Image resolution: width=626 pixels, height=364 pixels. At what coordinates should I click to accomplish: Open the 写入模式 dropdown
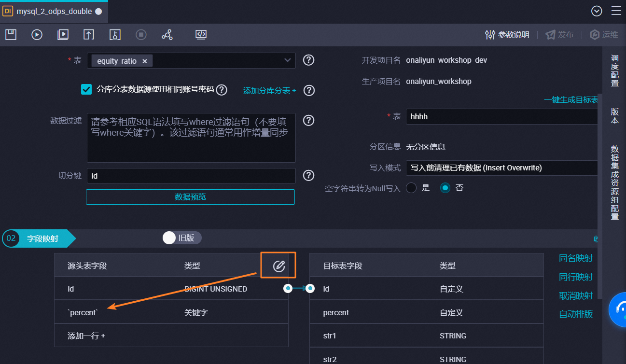(502, 168)
